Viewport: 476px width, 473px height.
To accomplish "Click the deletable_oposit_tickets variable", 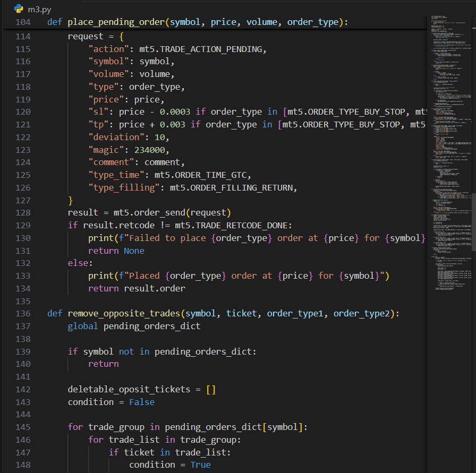I will pos(129,390).
